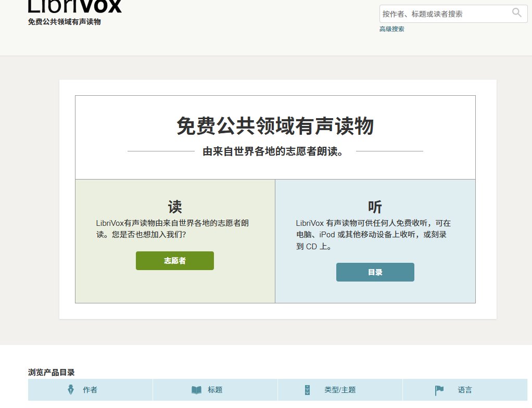The width and height of the screenshot is (532, 408).
Task: Click the LibriVox logo
Action: coord(74,6)
